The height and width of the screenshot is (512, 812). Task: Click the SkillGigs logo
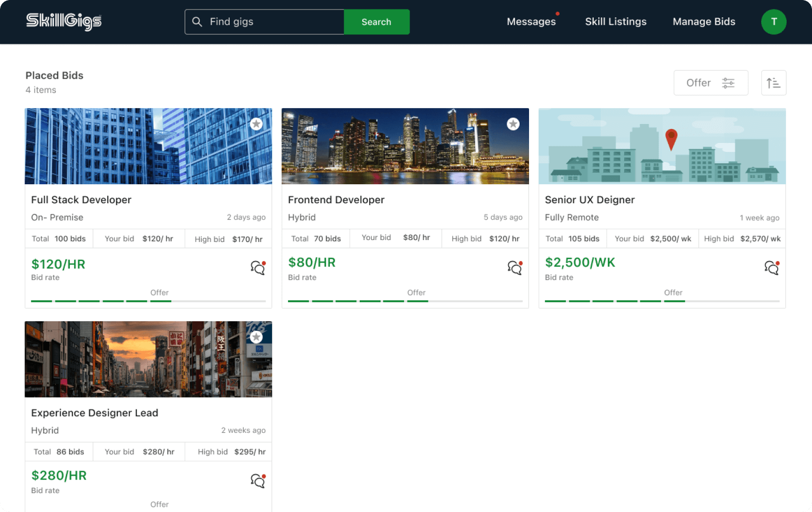tap(64, 21)
